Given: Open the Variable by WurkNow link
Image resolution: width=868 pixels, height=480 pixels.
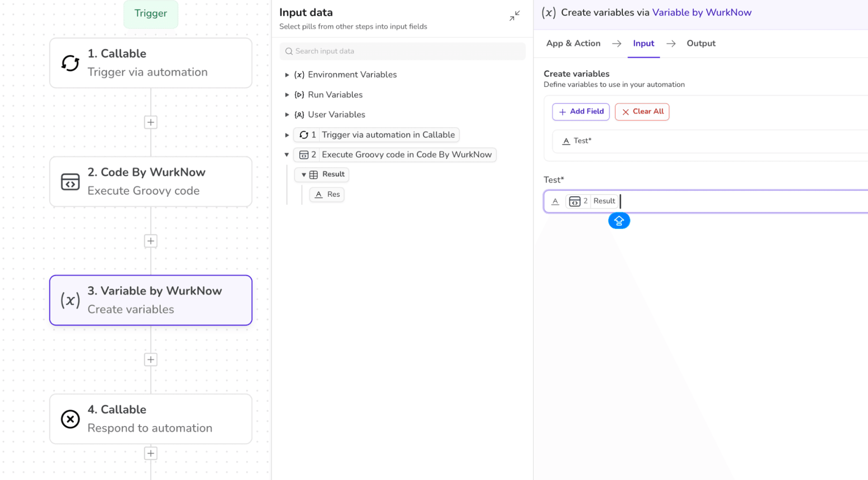Looking at the screenshot, I should click(702, 13).
